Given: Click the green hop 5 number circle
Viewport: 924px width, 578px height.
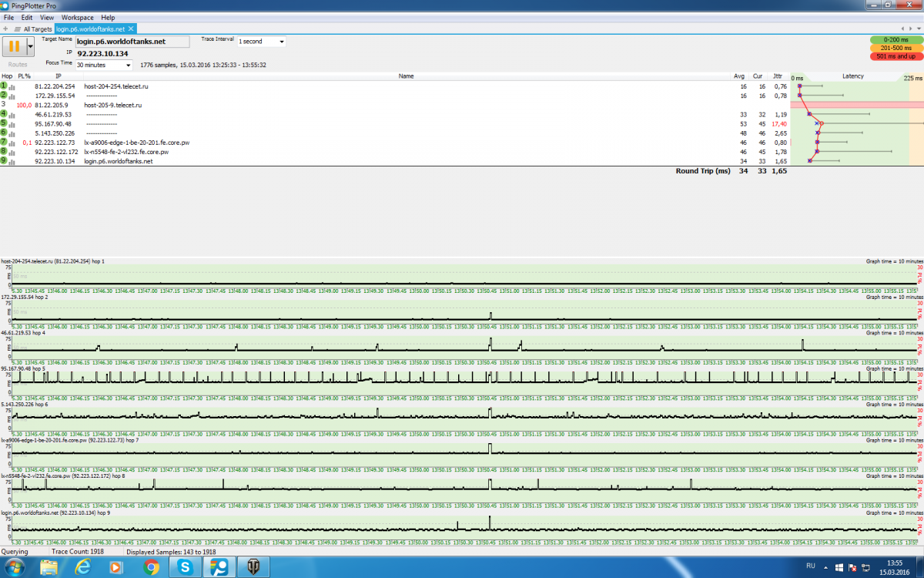Looking at the screenshot, I should point(4,123).
